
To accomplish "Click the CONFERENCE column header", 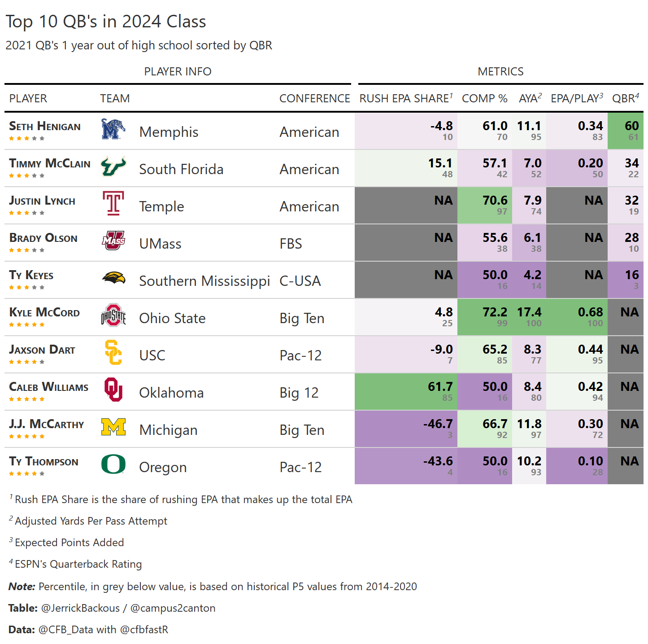I will point(314,98).
